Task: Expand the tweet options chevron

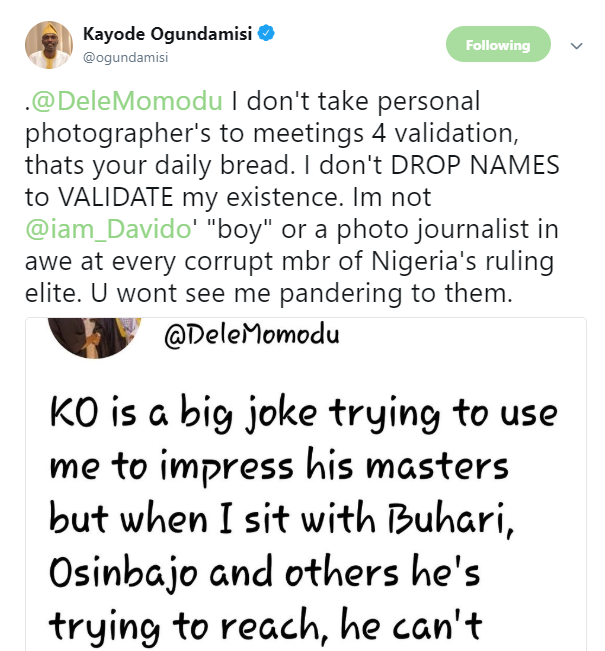Action: click(576, 46)
